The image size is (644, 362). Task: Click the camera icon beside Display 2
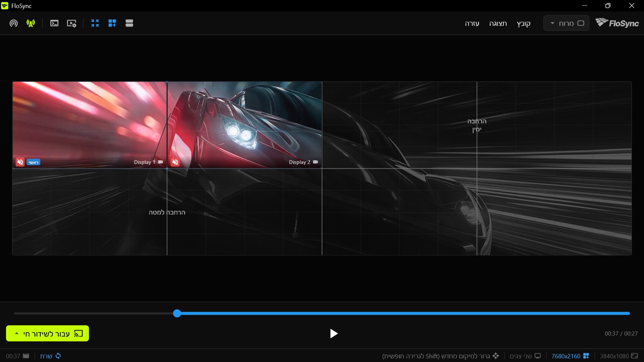tap(316, 162)
